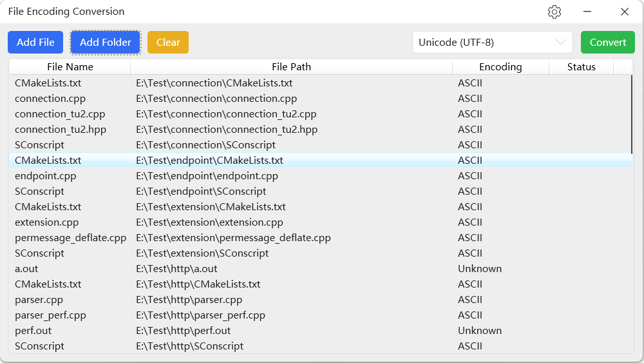Select the permessage_deflate.cpp entry

click(x=71, y=238)
